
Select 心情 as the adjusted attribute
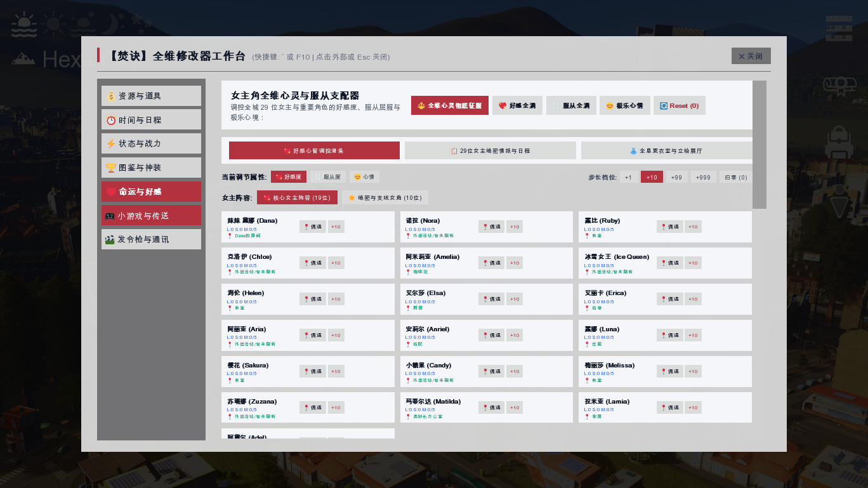click(x=364, y=177)
